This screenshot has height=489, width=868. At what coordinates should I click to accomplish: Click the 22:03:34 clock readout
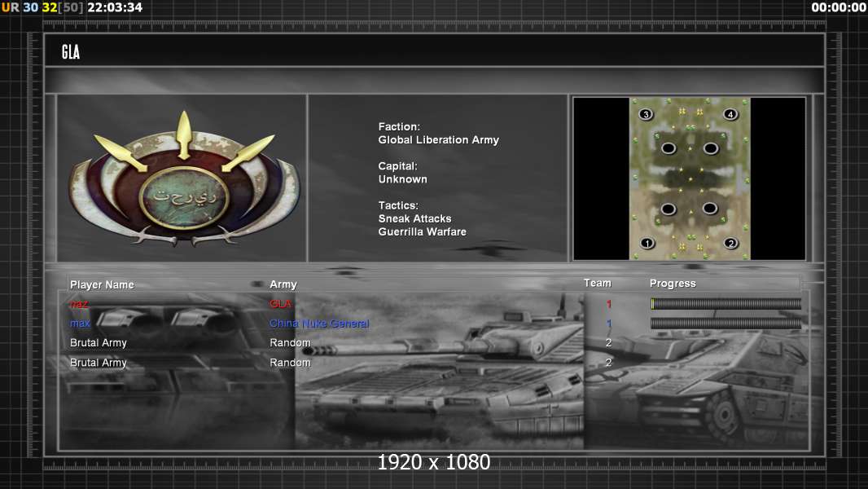(x=115, y=7)
